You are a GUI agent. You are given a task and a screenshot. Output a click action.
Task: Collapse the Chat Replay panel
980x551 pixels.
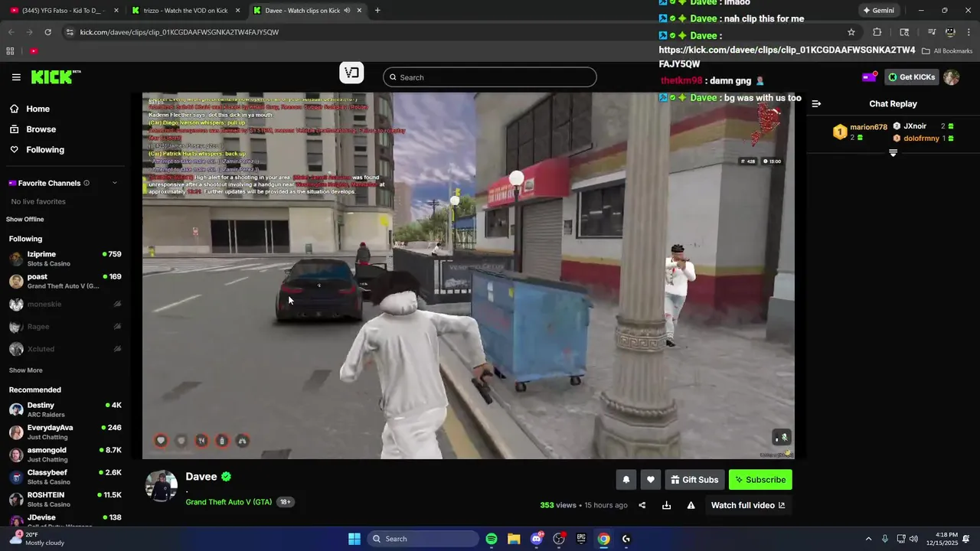point(816,104)
